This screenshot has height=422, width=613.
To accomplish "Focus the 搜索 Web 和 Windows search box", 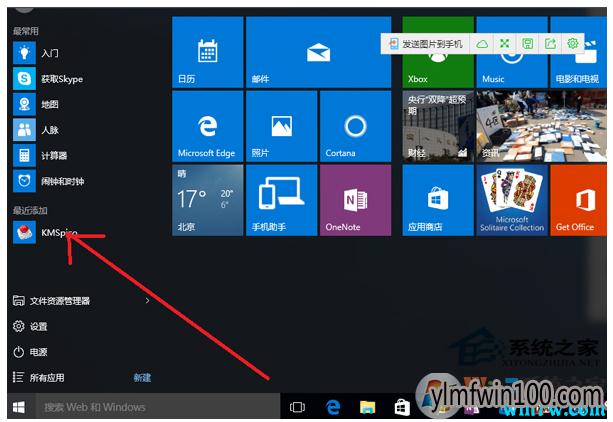I will click(158, 407).
